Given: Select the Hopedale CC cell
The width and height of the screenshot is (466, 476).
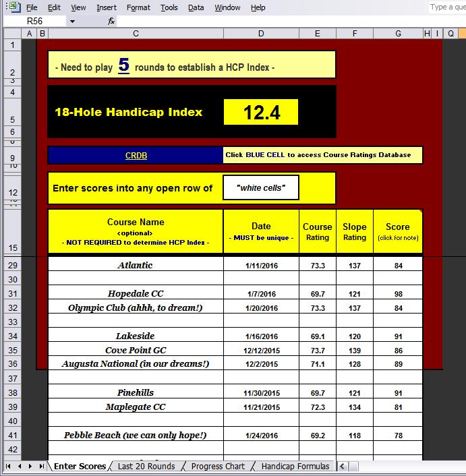Looking at the screenshot, I should (x=136, y=293).
